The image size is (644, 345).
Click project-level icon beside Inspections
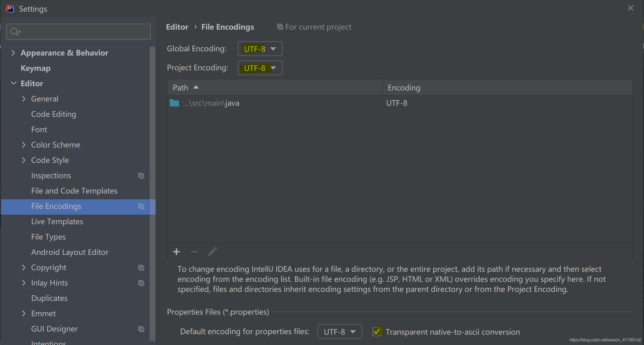coord(141,176)
